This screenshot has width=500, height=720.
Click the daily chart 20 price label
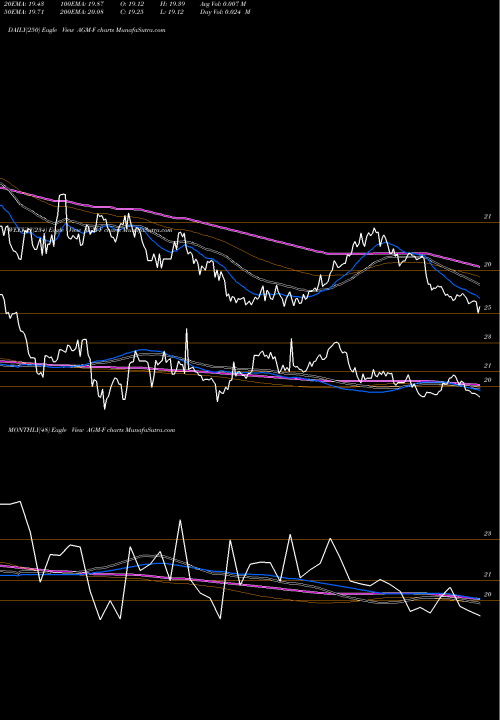pyautogui.click(x=488, y=264)
